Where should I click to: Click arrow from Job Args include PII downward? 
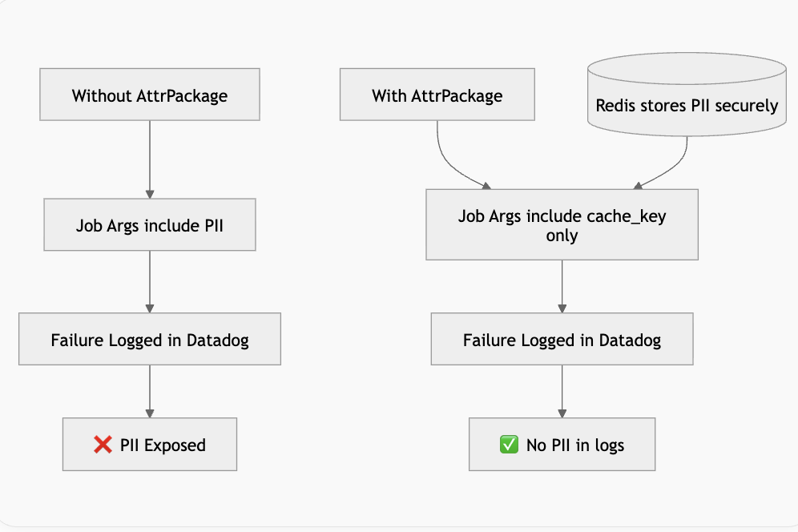150,280
